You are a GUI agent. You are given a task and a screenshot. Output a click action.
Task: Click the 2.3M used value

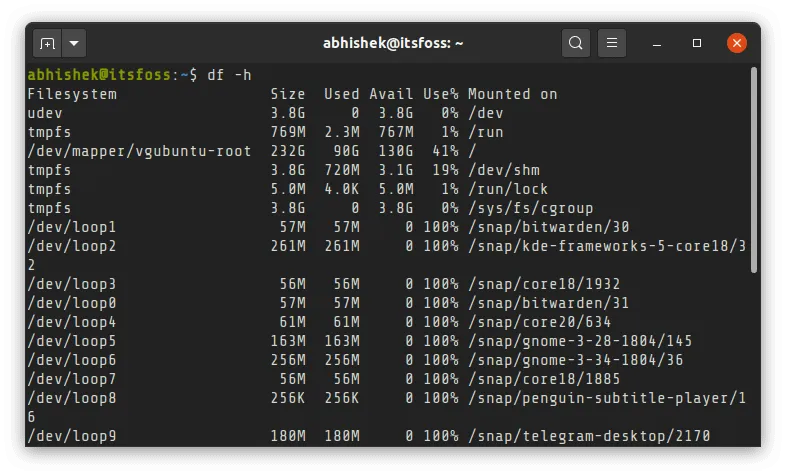coord(342,132)
